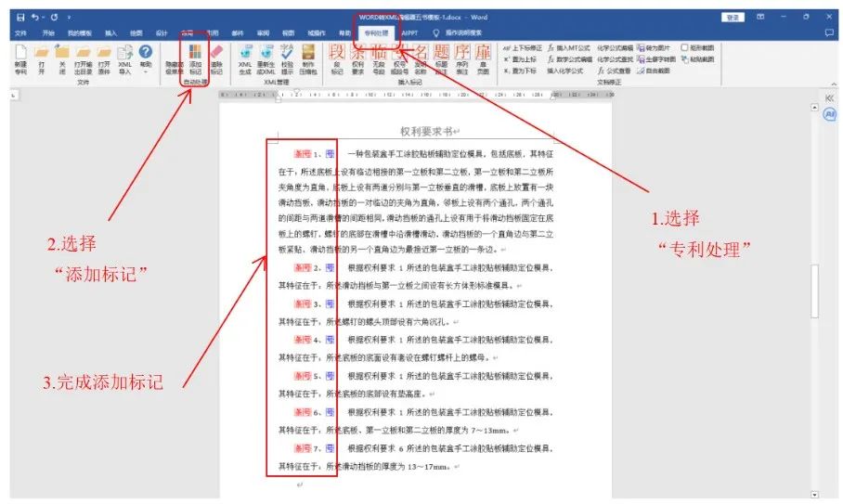Collapse the ribbon with the chevron
843x504 pixels.
834,84
